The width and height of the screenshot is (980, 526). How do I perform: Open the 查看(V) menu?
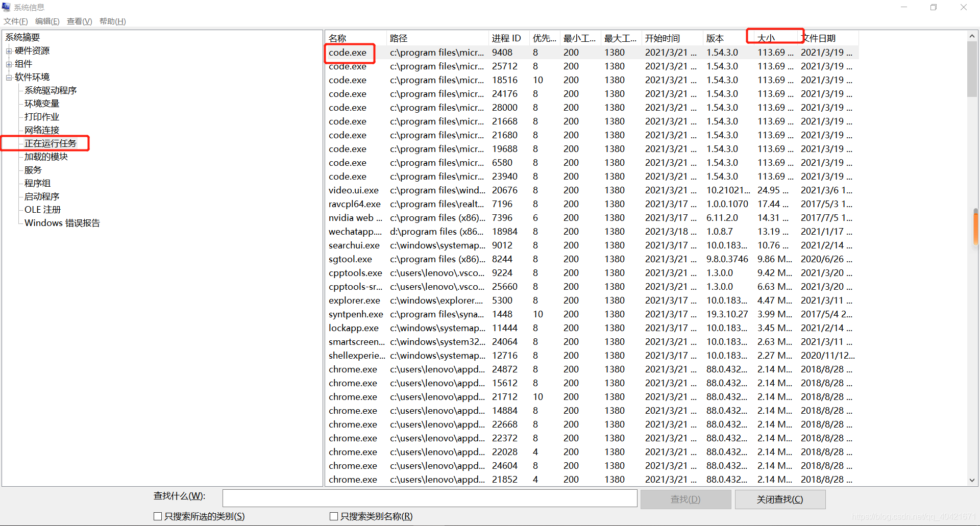79,21
